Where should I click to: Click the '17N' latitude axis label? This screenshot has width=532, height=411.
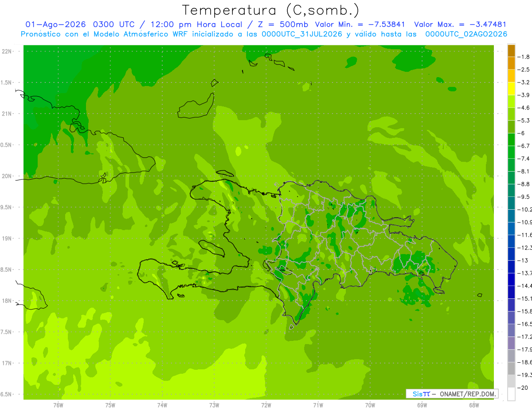pyautogui.click(x=8, y=363)
